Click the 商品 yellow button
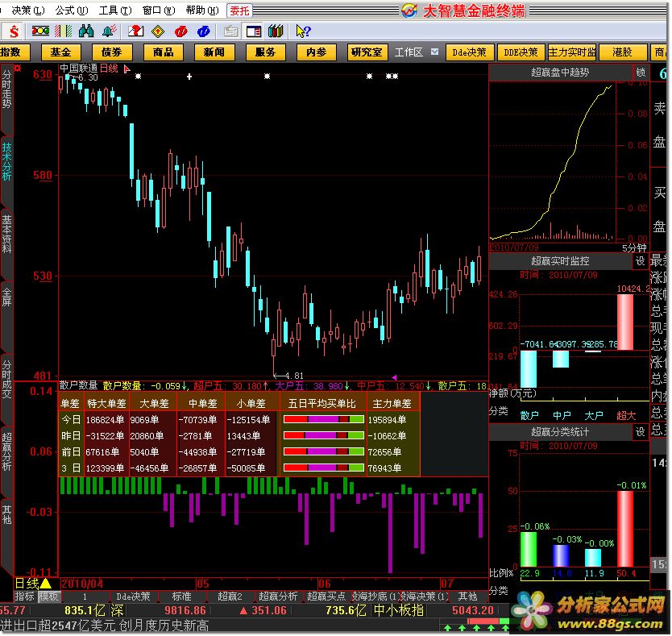Image resolution: width=672 pixels, height=636 pixels. pos(164,52)
